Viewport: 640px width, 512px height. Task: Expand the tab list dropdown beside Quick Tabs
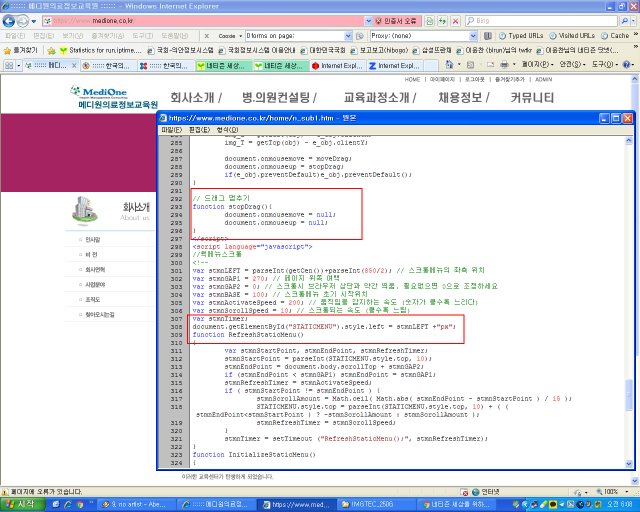[x=19, y=65]
